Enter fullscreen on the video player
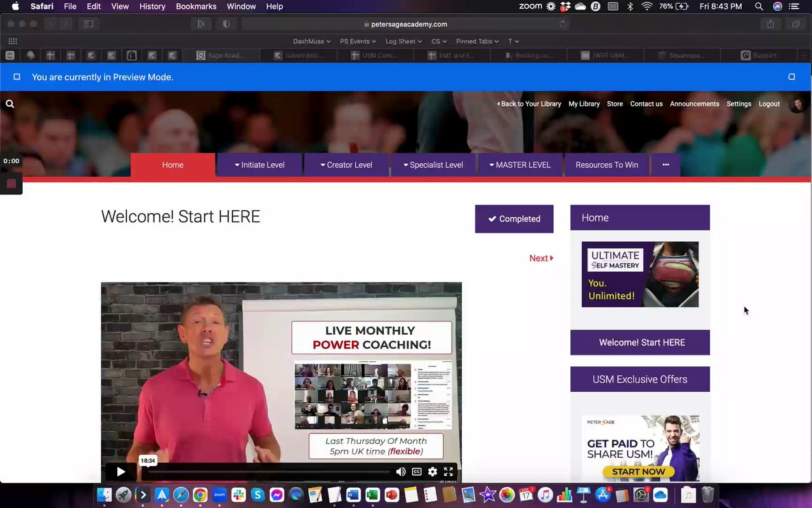The width and height of the screenshot is (812, 508). point(449,472)
